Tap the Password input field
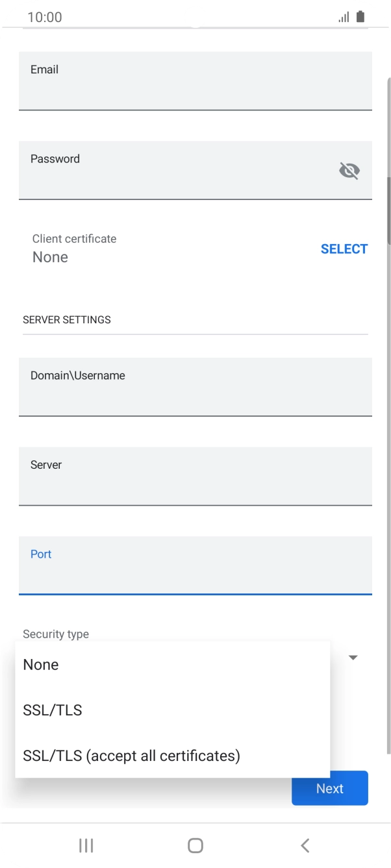 click(182, 170)
